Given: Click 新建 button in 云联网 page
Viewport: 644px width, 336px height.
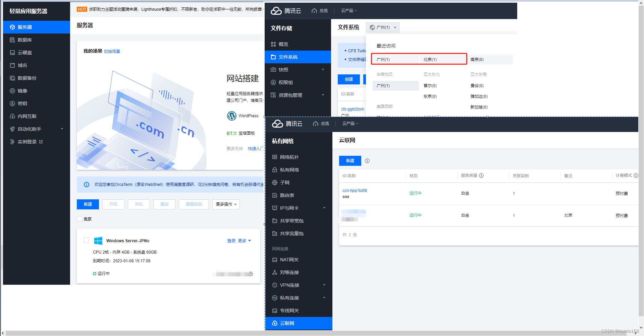Looking at the screenshot, I should pyautogui.click(x=350, y=161).
